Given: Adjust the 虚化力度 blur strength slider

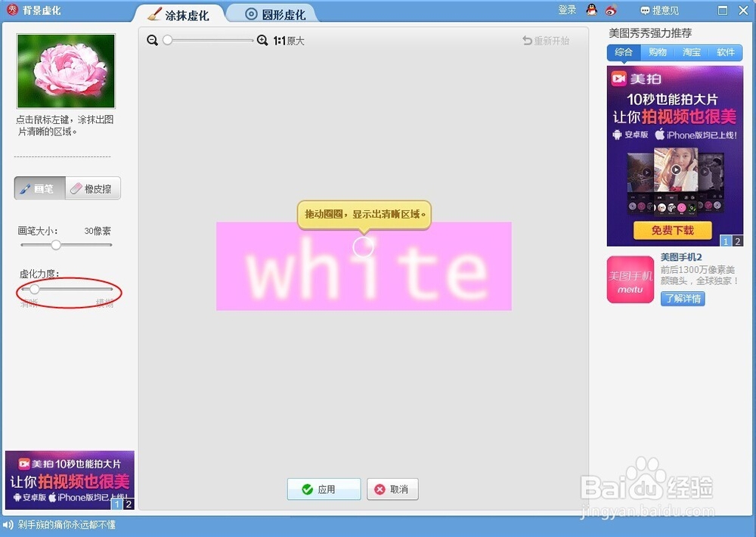Looking at the screenshot, I should point(34,289).
